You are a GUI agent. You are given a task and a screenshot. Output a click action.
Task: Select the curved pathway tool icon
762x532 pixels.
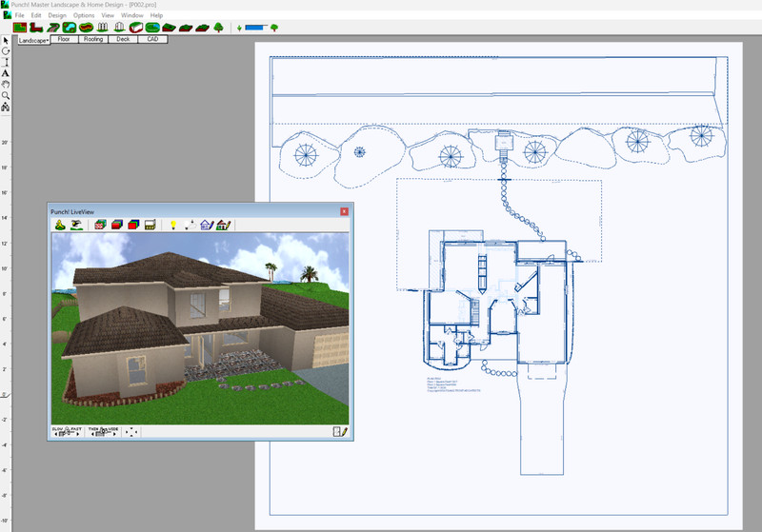point(52,28)
